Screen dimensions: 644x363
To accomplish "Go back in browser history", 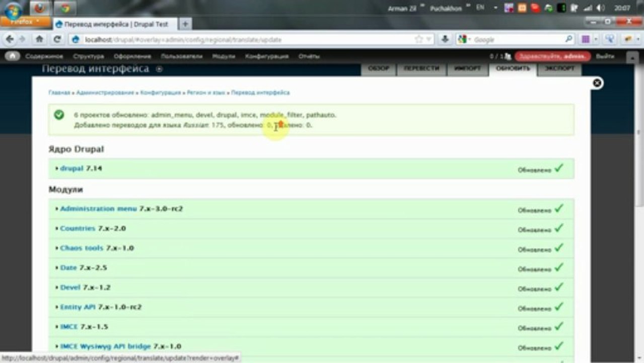I will [10, 39].
